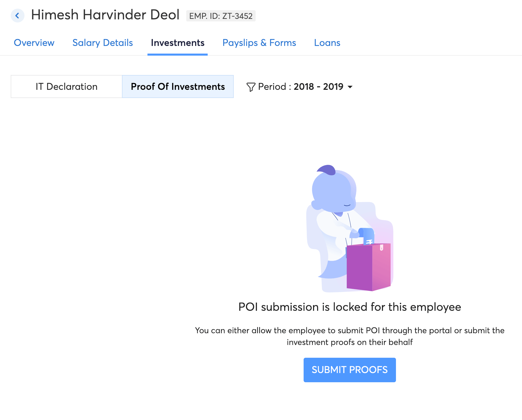Image resolution: width=522 pixels, height=420 pixels.
Task: Click the funnel filter icon
Action: [251, 87]
